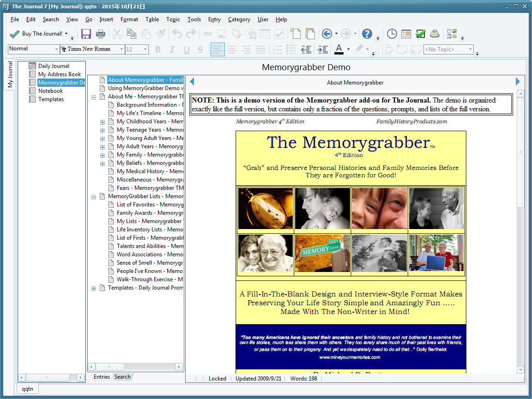Click the Undo arrow icon
The image size is (532, 399).
(177, 34)
